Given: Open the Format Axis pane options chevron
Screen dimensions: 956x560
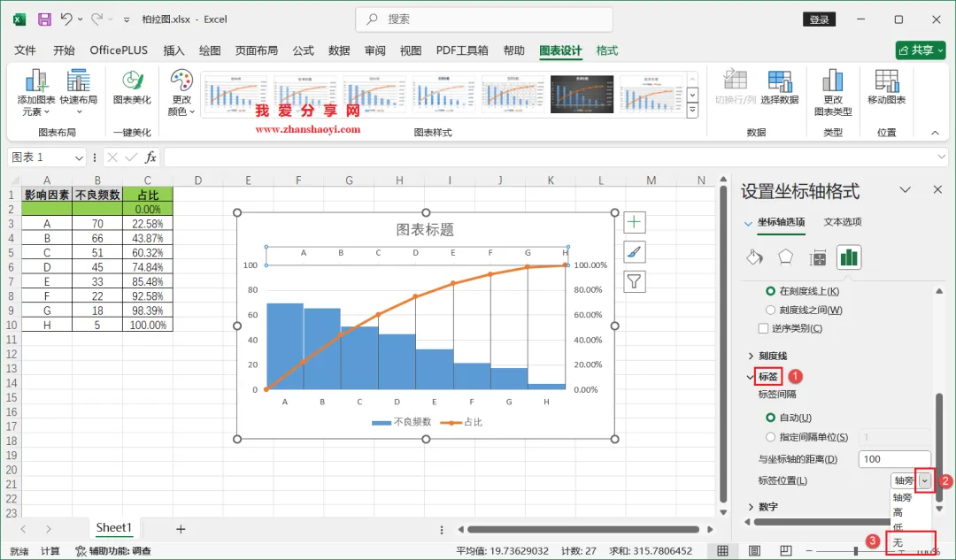Looking at the screenshot, I should pos(906,190).
